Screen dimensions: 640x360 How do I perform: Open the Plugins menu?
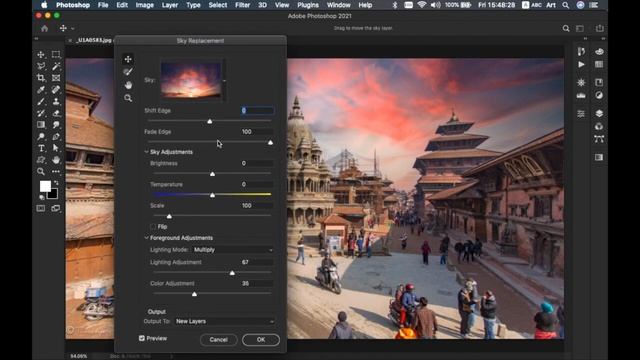click(x=308, y=5)
